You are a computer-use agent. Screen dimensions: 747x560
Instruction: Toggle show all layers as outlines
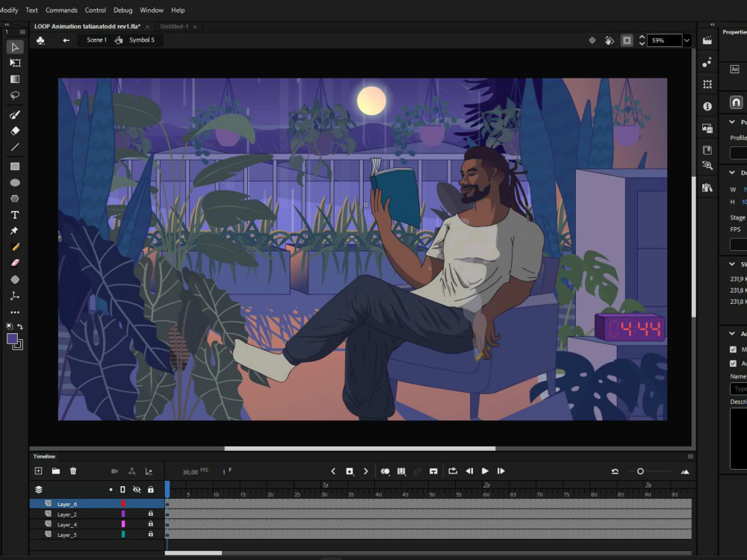coord(123,490)
